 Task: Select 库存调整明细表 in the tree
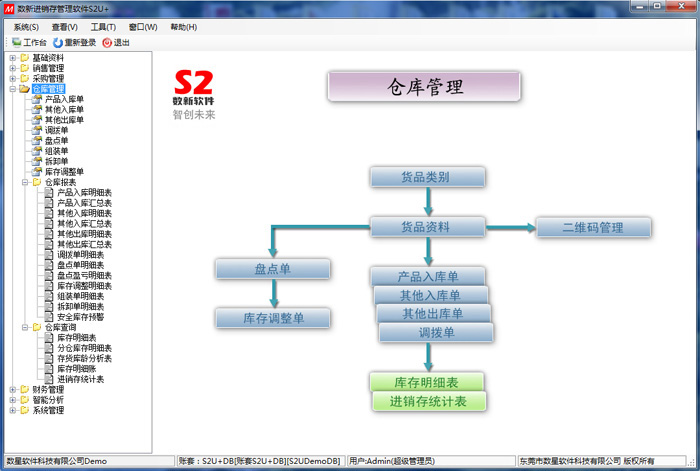[84, 286]
